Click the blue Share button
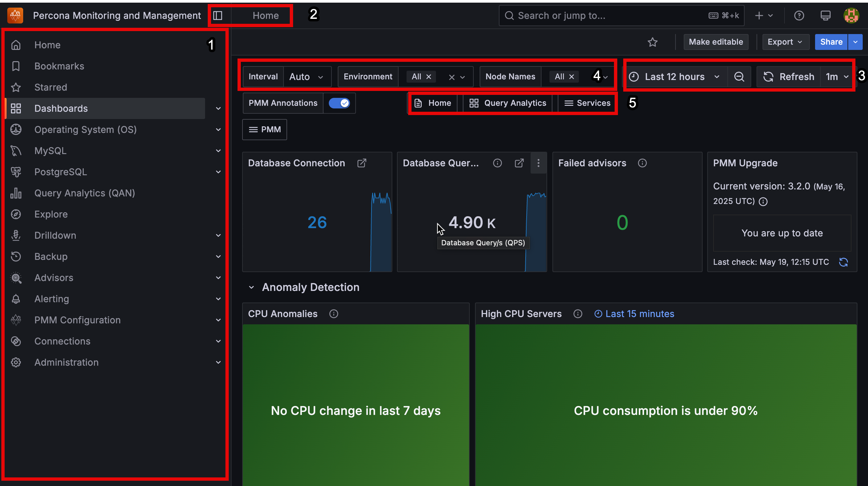This screenshot has width=868, height=486. (x=831, y=42)
